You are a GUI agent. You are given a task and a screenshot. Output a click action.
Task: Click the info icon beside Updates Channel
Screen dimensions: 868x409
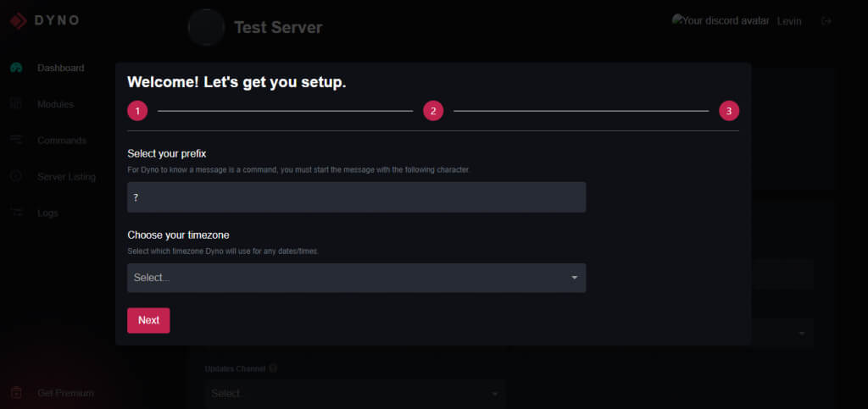pyautogui.click(x=274, y=369)
